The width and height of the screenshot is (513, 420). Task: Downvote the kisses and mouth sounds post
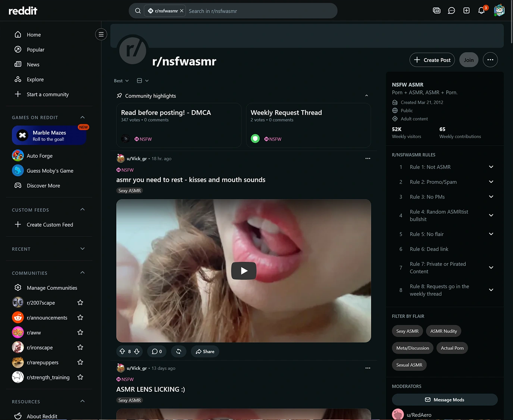coord(137,351)
